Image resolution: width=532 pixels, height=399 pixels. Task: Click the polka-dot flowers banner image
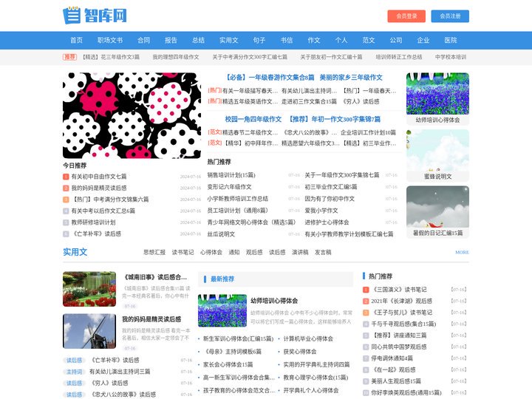[x=132, y=115]
